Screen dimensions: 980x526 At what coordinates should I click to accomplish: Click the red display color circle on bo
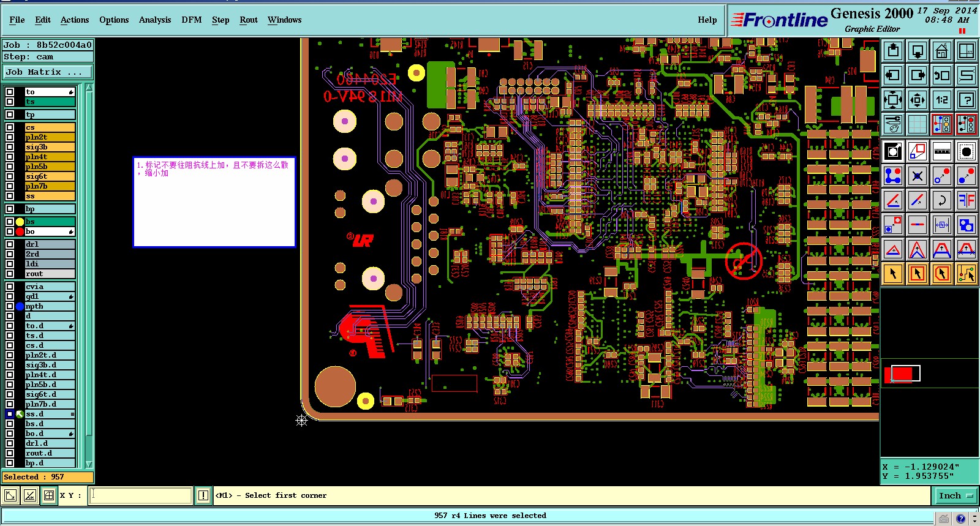(x=20, y=231)
